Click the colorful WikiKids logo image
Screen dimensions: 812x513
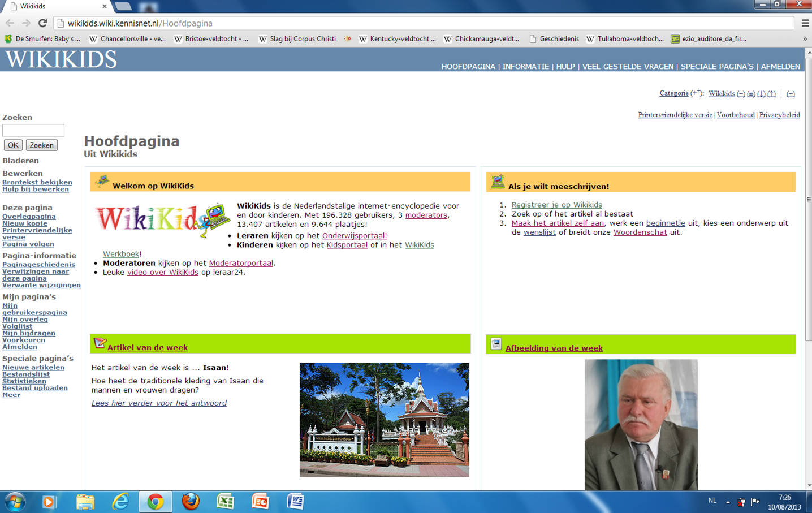[162, 220]
